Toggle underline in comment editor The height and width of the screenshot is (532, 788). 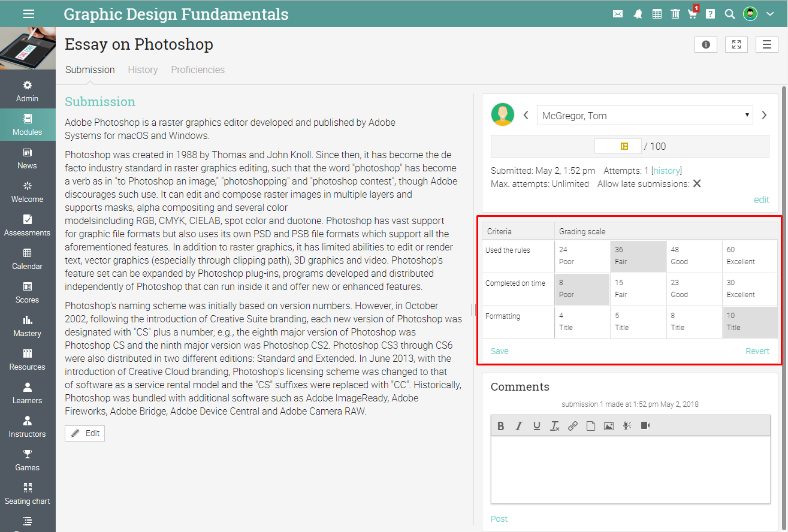click(537, 426)
